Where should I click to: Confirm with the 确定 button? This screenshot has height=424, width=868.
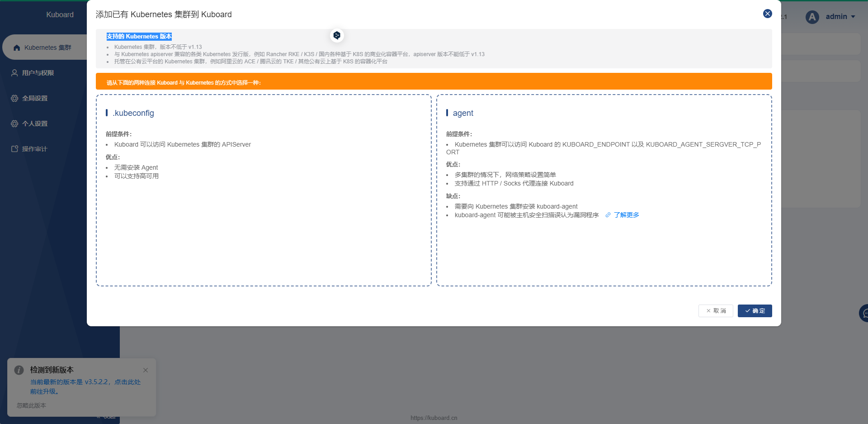coord(755,311)
